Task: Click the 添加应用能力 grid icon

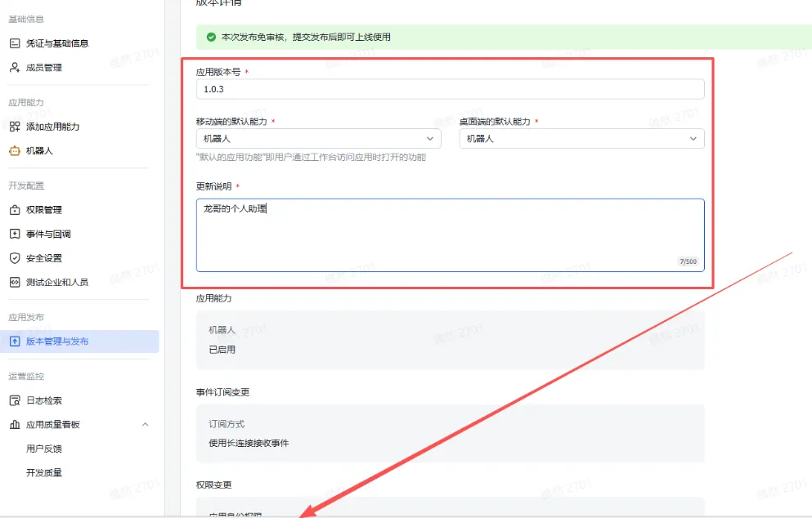Action: click(x=15, y=127)
